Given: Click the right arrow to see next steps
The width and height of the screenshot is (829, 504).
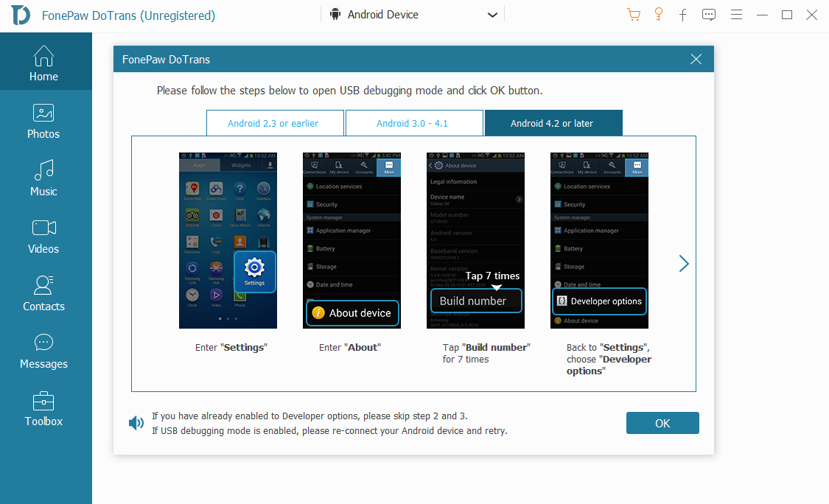Looking at the screenshot, I should (x=684, y=263).
